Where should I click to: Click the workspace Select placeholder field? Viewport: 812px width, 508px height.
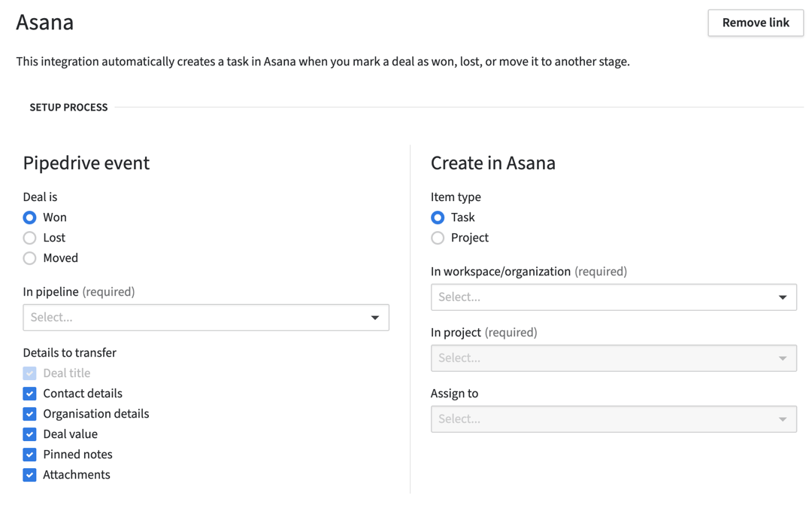coord(613,297)
